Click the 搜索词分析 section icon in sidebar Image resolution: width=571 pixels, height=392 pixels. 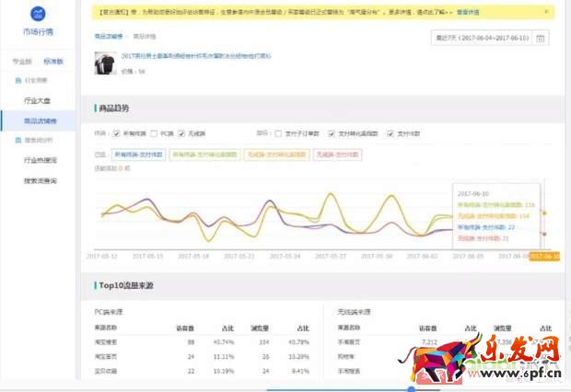[17, 140]
